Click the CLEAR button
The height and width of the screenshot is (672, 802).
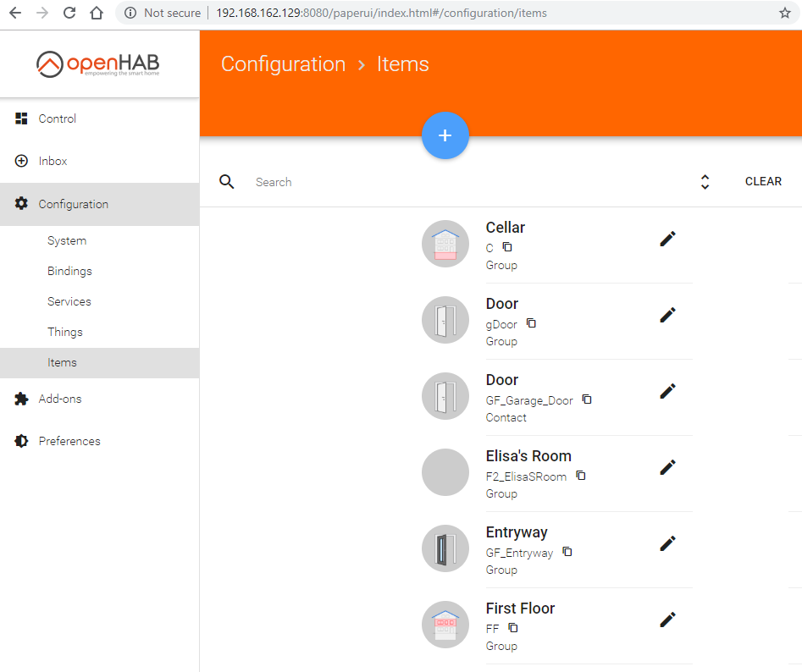(763, 181)
